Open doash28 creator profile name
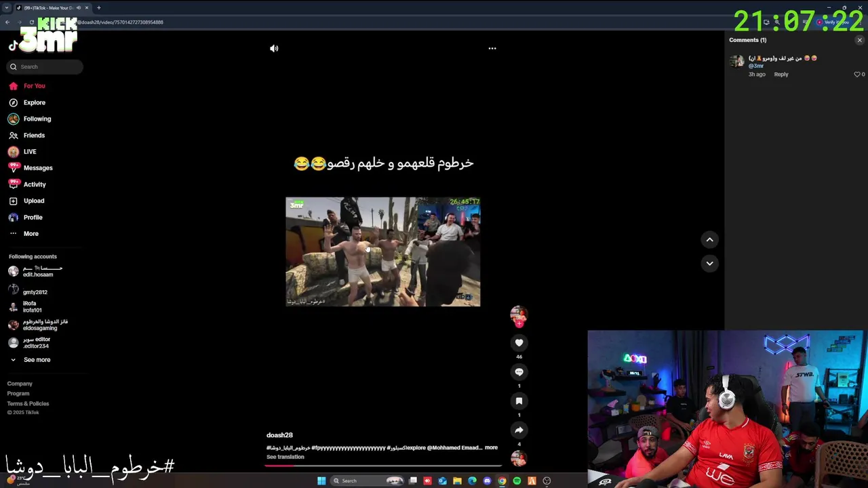 [279, 435]
